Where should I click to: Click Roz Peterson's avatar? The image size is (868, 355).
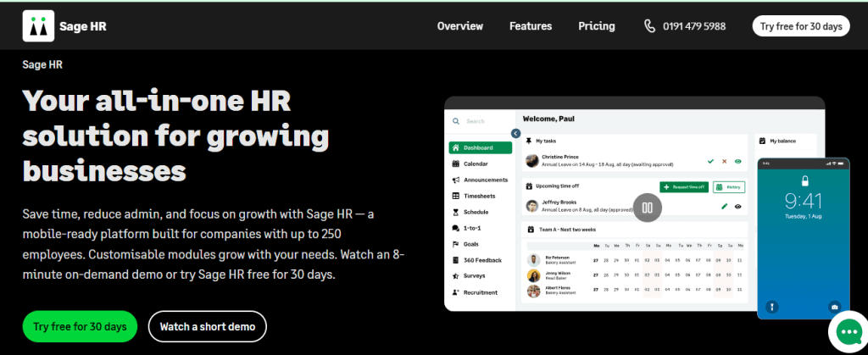coord(534,260)
